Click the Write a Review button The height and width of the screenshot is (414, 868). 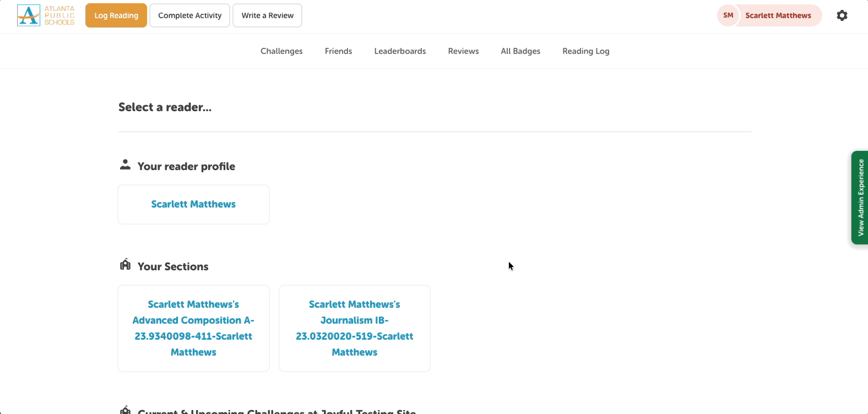coord(267,15)
